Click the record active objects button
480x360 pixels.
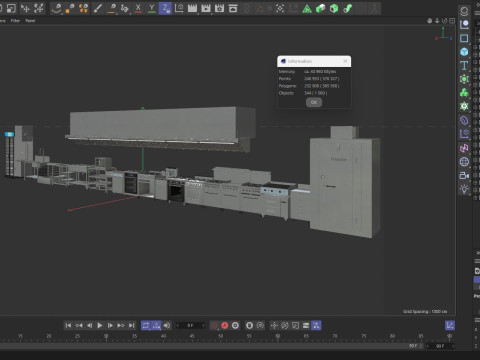click(x=214, y=325)
